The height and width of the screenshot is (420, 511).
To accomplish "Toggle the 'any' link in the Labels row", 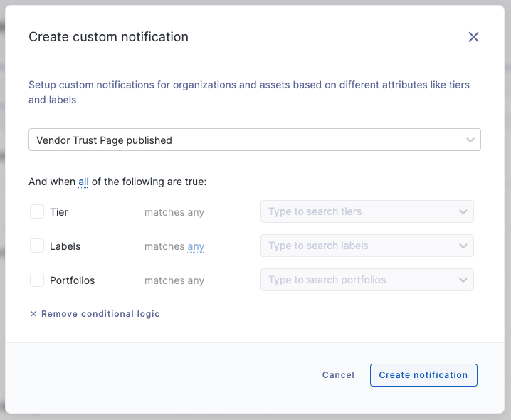I will tap(196, 246).
